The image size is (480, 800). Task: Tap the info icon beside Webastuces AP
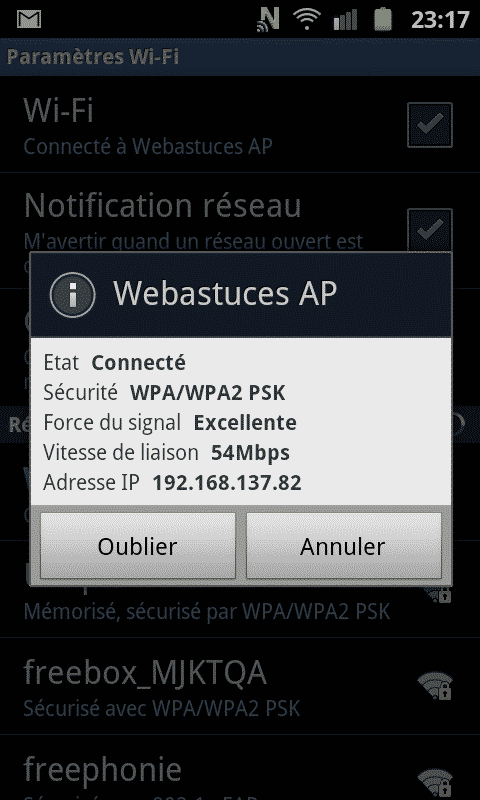[x=72, y=295]
